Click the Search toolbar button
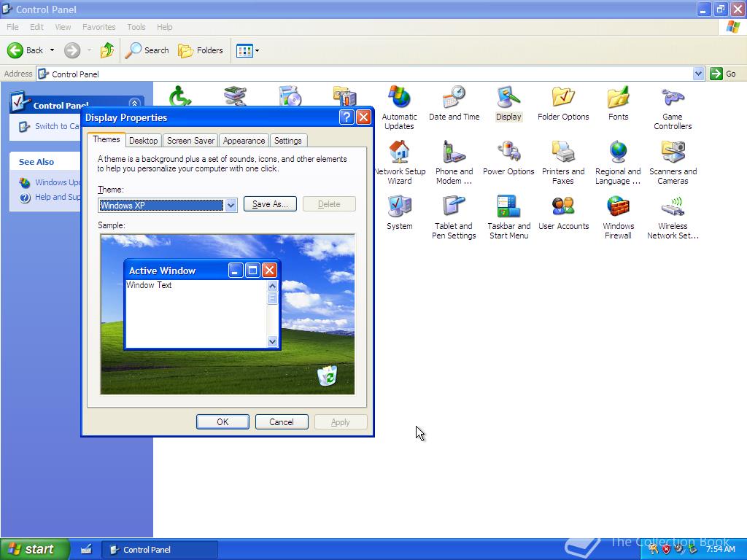 [147, 50]
